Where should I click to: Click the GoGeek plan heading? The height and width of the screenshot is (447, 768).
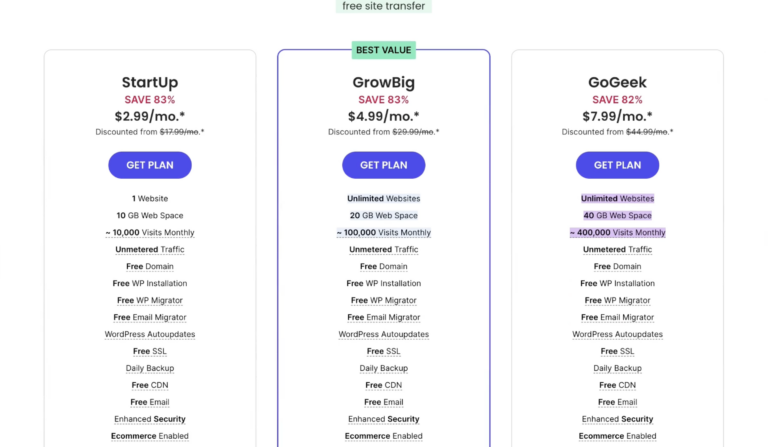617,82
